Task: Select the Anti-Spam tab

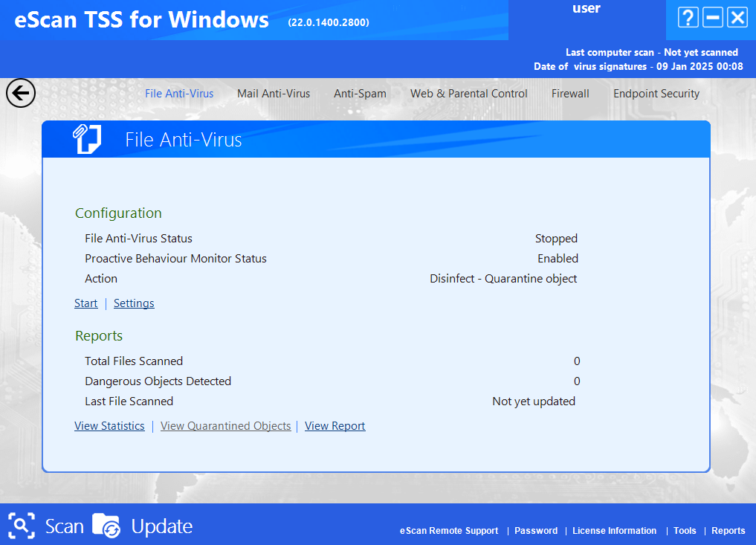Action: [361, 94]
